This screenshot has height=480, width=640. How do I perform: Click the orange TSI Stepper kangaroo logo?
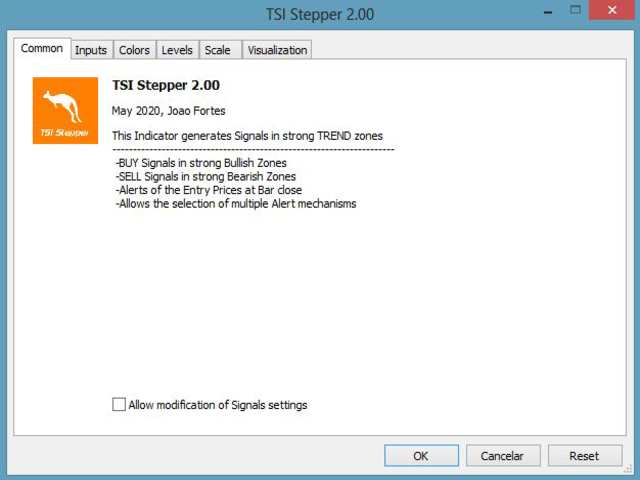65,110
